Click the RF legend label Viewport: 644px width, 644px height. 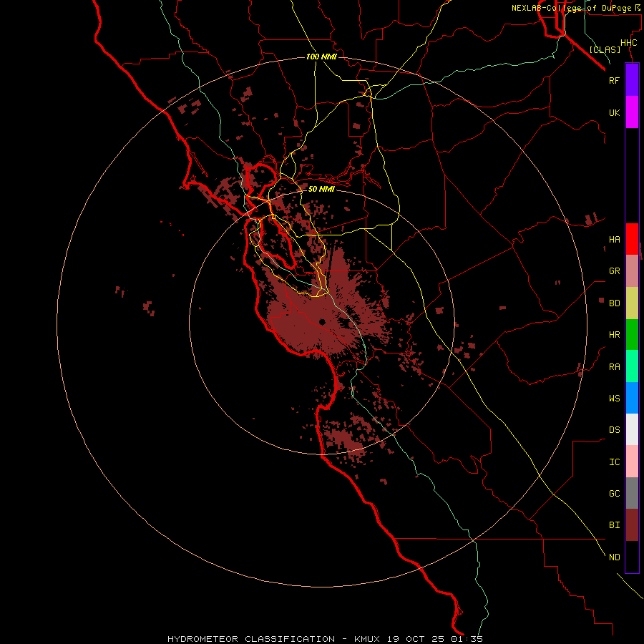[x=614, y=80]
